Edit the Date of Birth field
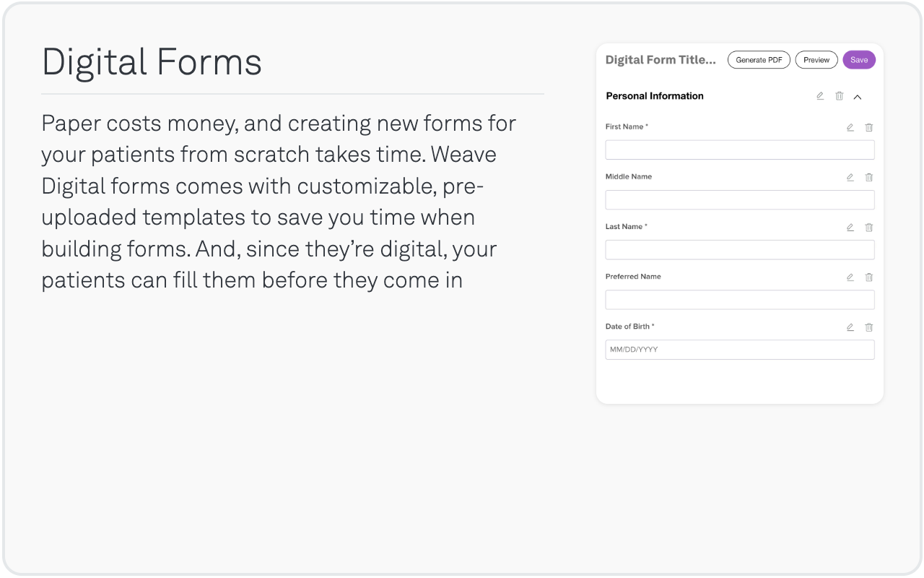Viewport: 924px width, 578px height. pyautogui.click(x=850, y=327)
